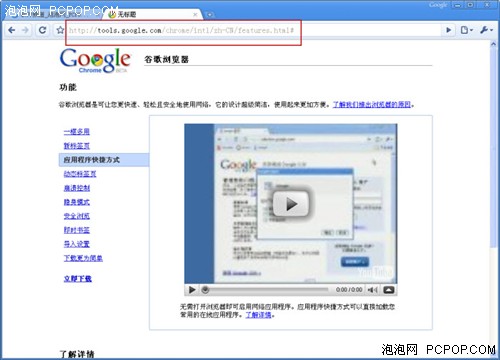This screenshot has height=360, width=500.
Task: Click the 功能 section heading
Action: 68,87
